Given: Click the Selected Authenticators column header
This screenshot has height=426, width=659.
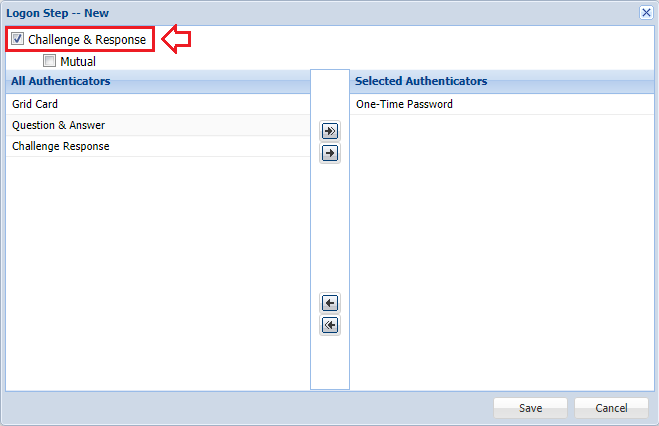Looking at the screenshot, I should pyautogui.click(x=421, y=81).
